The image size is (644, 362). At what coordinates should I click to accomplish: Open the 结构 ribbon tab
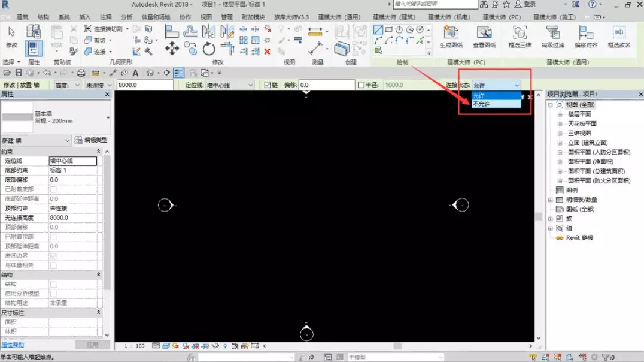click(x=43, y=17)
